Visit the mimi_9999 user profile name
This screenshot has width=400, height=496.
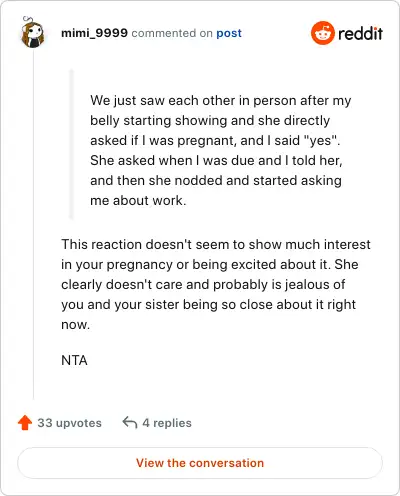point(94,33)
